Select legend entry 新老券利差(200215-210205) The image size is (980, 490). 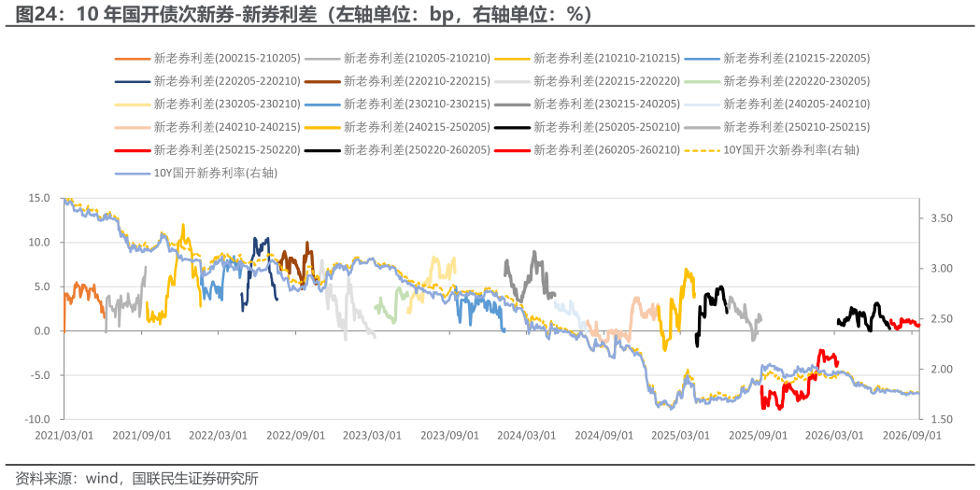pyautogui.click(x=208, y=58)
